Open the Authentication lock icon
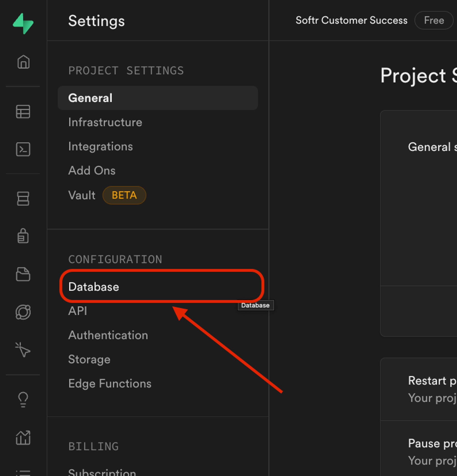This screenshot has width=457, height=476. coord(23,236)
